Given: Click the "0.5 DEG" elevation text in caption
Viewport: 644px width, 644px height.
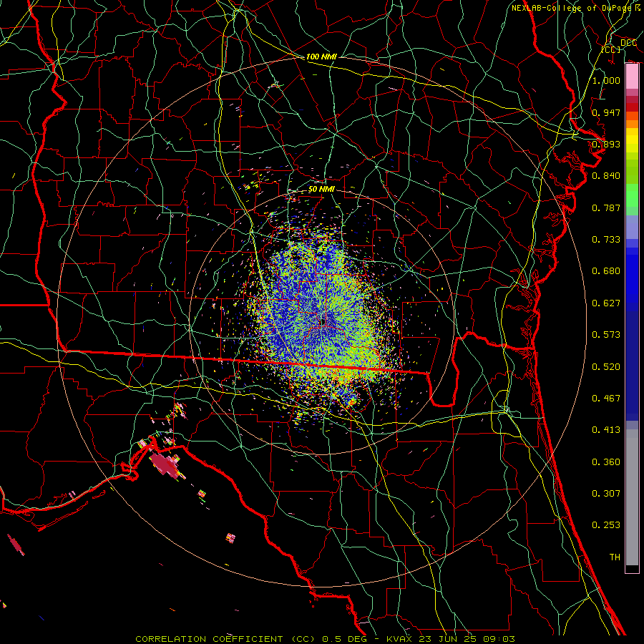Looking at the screenshot, I should 345,639.
